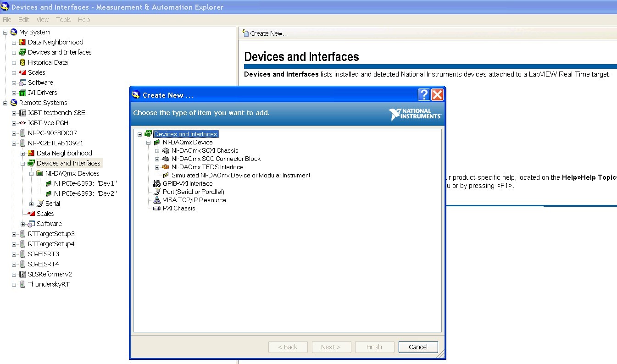Image resolution: width=617 pixels, height=364 pixels.
Task: Collapse the NI-PCzETLAB10921 node
Action: 14,143
